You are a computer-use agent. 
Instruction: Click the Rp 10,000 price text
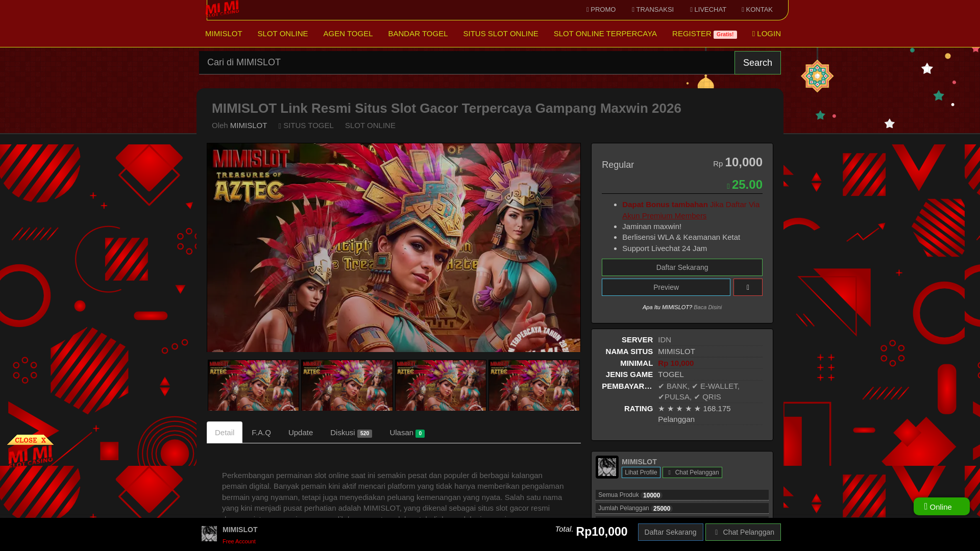click(738, 162)
